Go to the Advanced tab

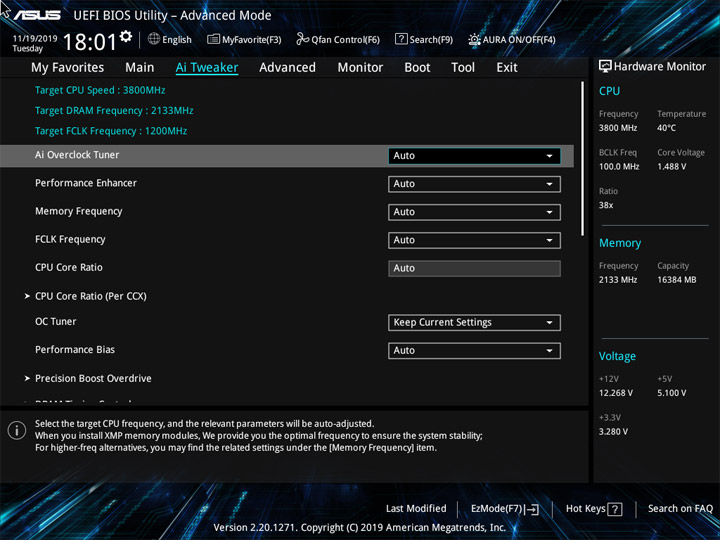click(x=287, y=68)
